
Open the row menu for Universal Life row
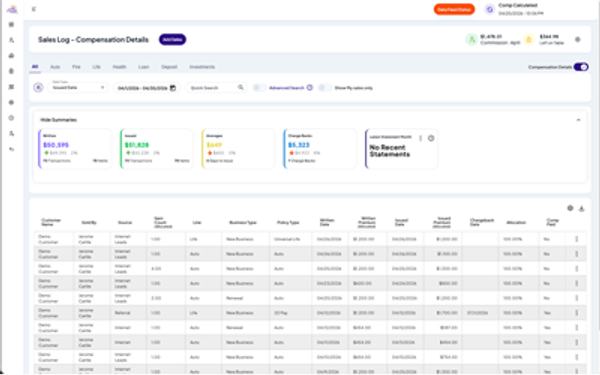pyautogui.click(x=577, y=239)
